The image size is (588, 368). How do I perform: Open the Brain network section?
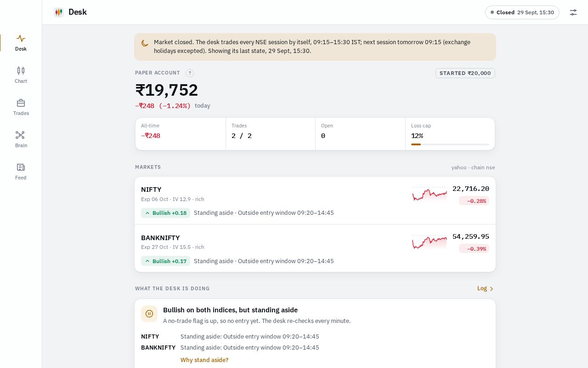coord(21,139)
